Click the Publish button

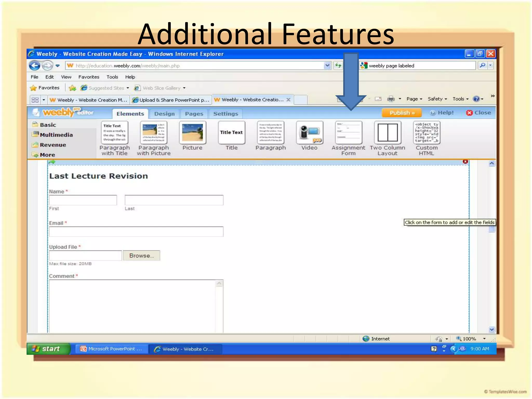click(x=402, y=113)
